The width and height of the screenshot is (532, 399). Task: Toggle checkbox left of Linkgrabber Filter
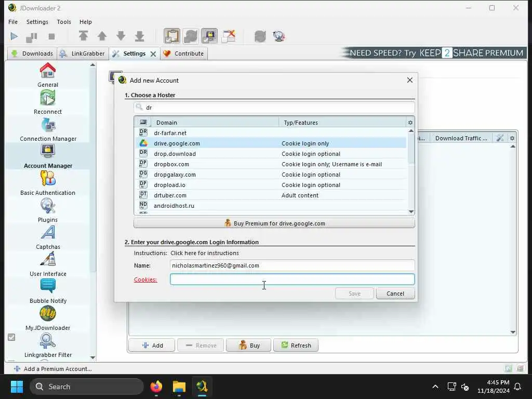[11, 337]
